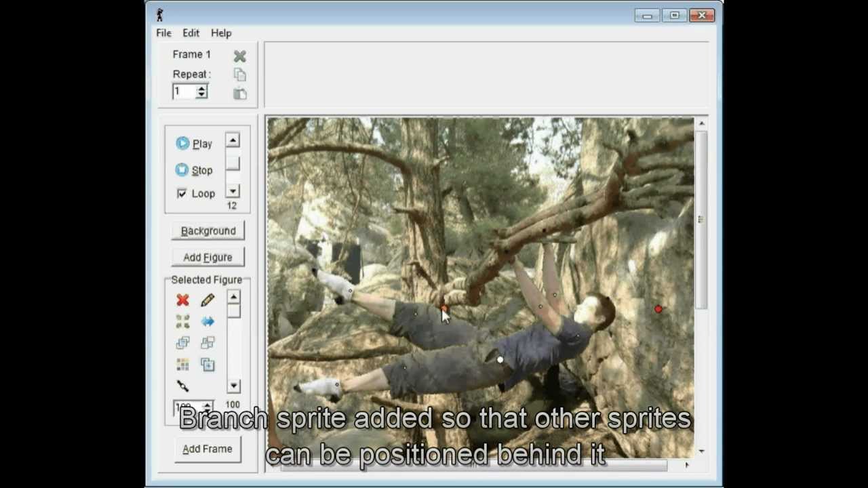Open the File menu

click(x=163, y=33)
